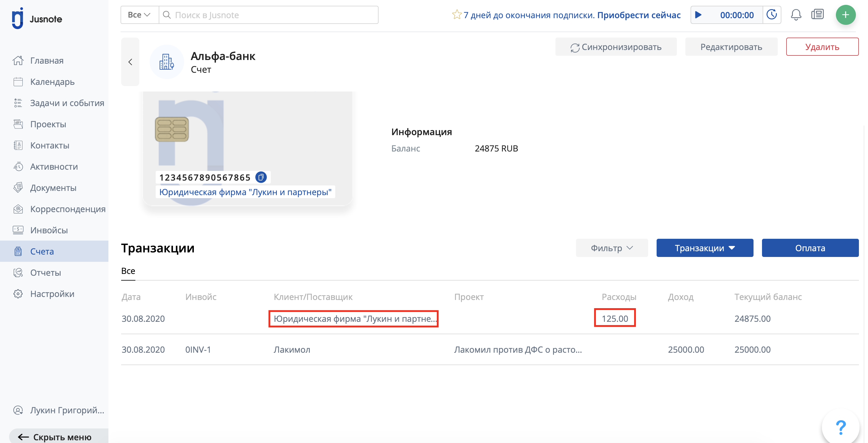Click the Текущий баланс column header
The width and height of the screenshot is (868, 443).
pyautogui.click(x=768, y=297)
